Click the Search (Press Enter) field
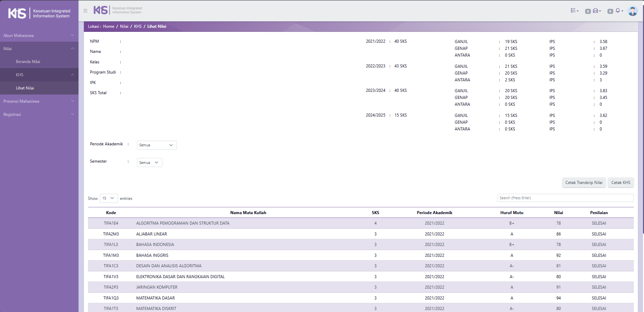Screen dimensions: 644x312 click(x=565, y=198)
